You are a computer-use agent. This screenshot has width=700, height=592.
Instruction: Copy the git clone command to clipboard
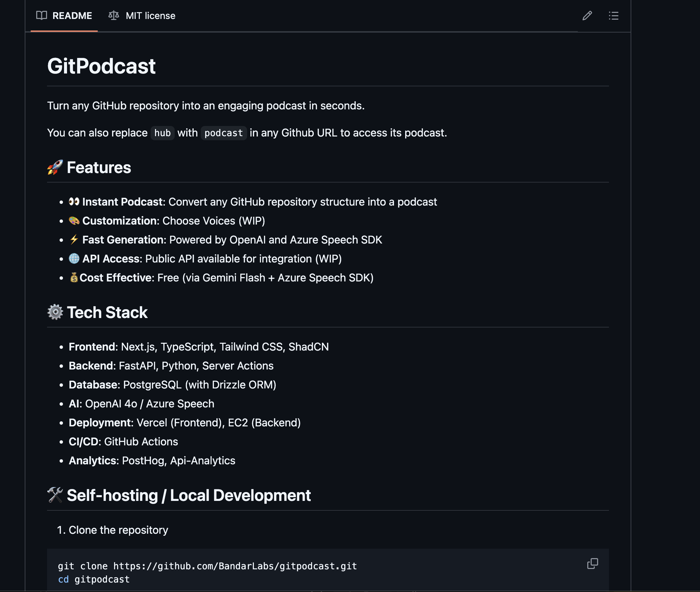click(593, 564)
